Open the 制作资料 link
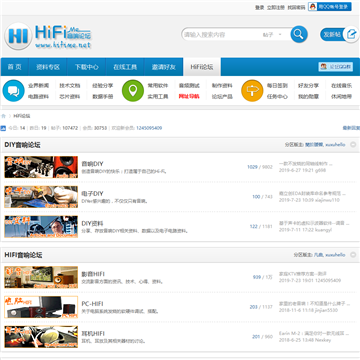360x360 pixels. pos(222,85)
